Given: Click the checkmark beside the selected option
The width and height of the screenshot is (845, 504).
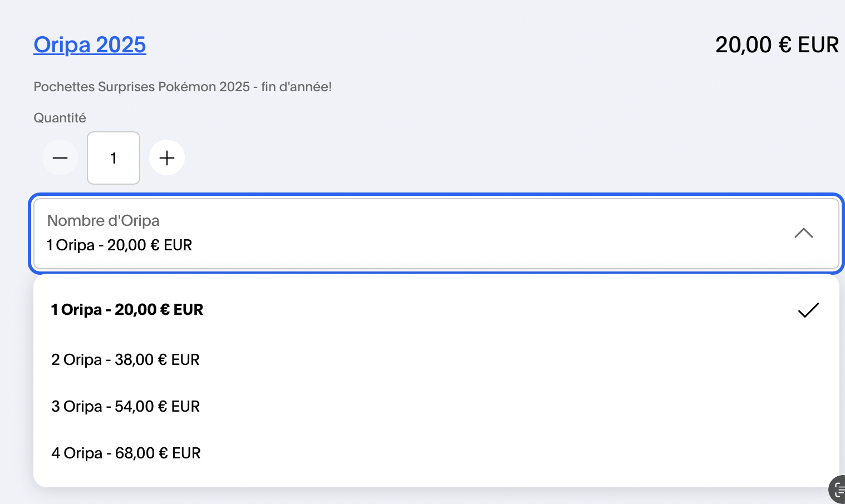Looking at the screenshot, I should click(808, 310).
